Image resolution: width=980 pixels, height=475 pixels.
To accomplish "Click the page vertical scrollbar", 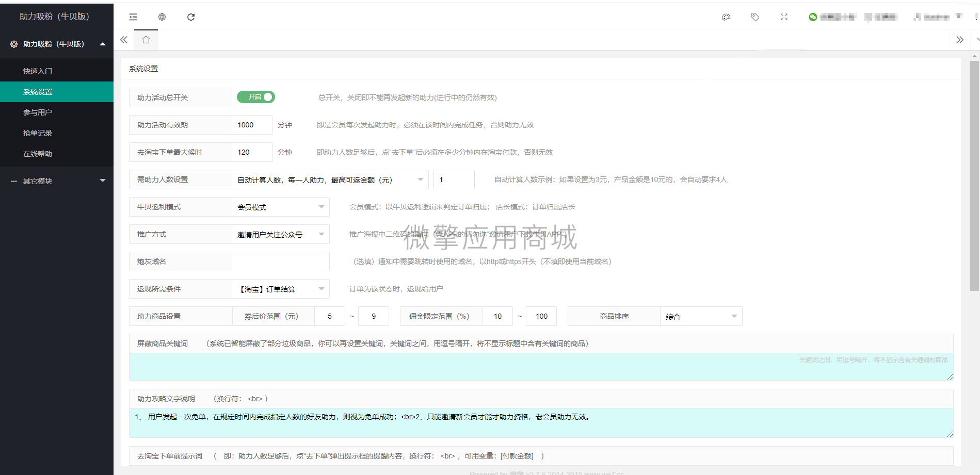I will tap(974, 175).
